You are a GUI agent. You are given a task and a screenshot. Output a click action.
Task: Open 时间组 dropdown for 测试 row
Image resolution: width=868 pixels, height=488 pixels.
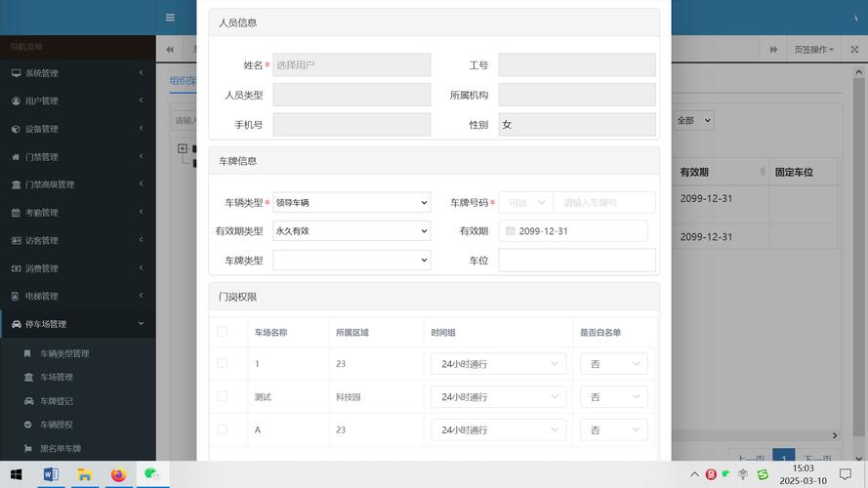[x=498, y=396]
